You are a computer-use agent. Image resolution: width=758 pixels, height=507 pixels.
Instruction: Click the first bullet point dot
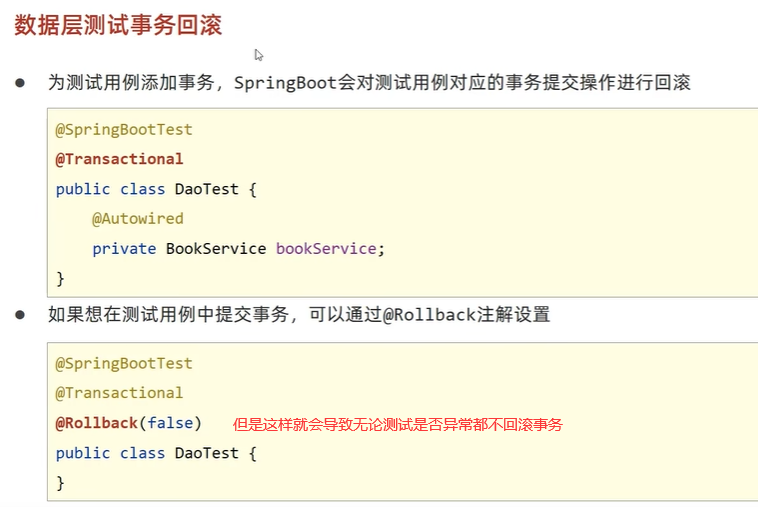coord(19,83)
